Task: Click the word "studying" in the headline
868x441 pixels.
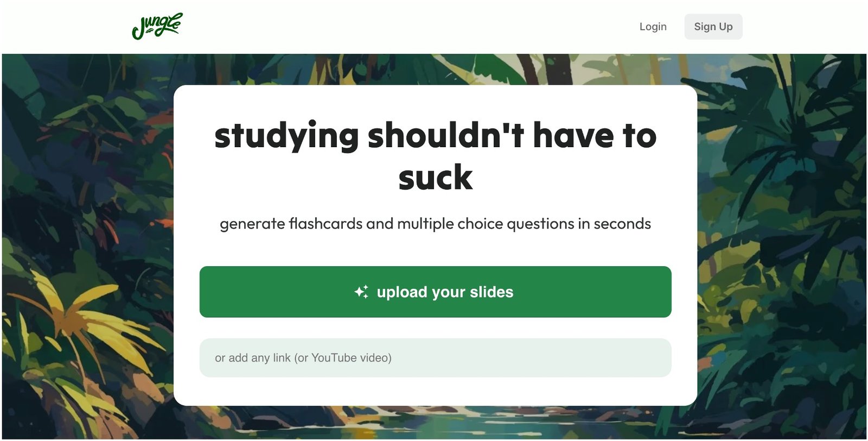Action: (x=286, y=136)
